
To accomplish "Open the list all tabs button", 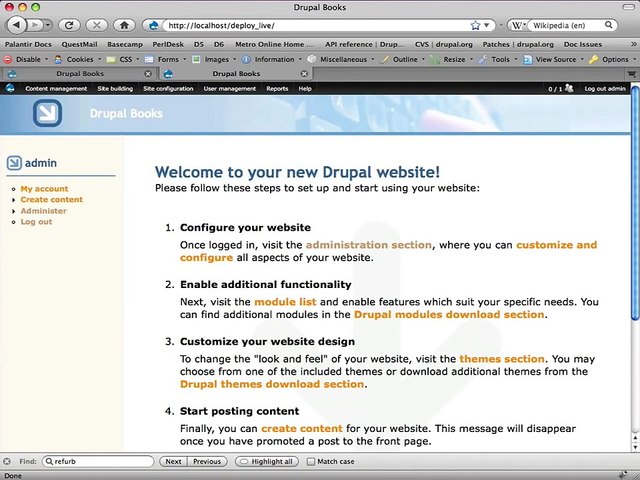I will point(631,74).
